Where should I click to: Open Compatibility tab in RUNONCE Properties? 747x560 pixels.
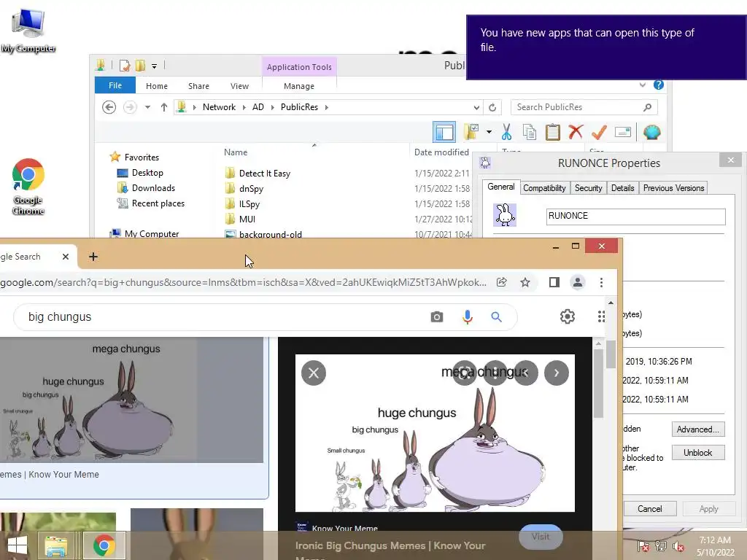544,188
